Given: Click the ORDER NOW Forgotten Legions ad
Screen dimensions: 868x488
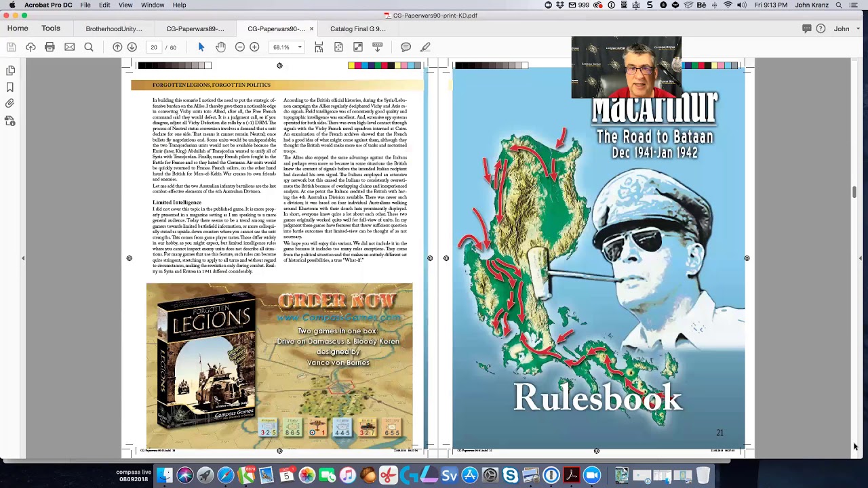Looking at the screenshot, I should click(x=279, y=366).
